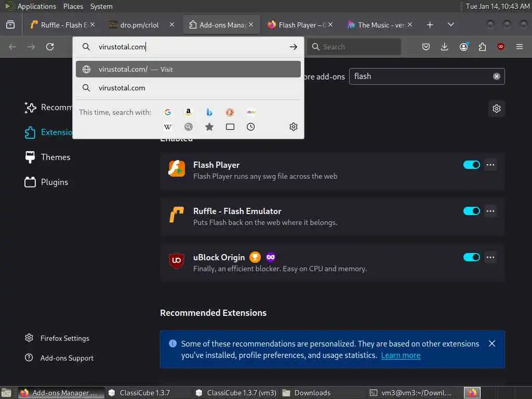Open more options for uBlock Origin
This screenshot has width=532, height=399.
[490, 257]
